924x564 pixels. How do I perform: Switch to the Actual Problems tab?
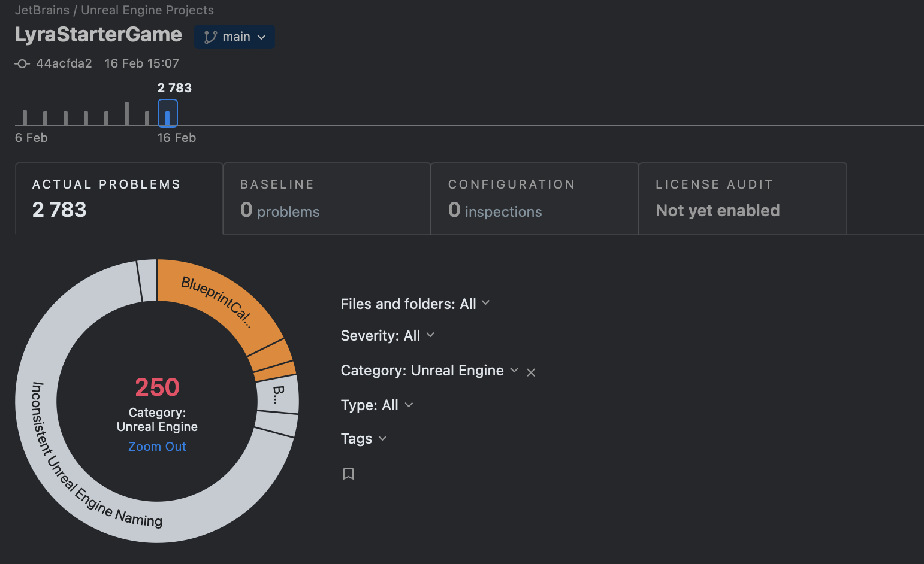119,198
